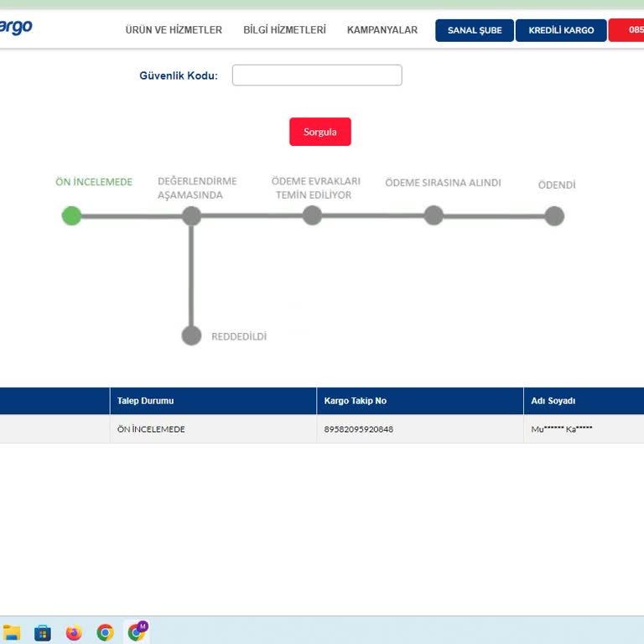This screenshot has height=644, width=644.
Task: Click the ÖN İNCELEMEDE green step label
Action: tap(94, 182)
